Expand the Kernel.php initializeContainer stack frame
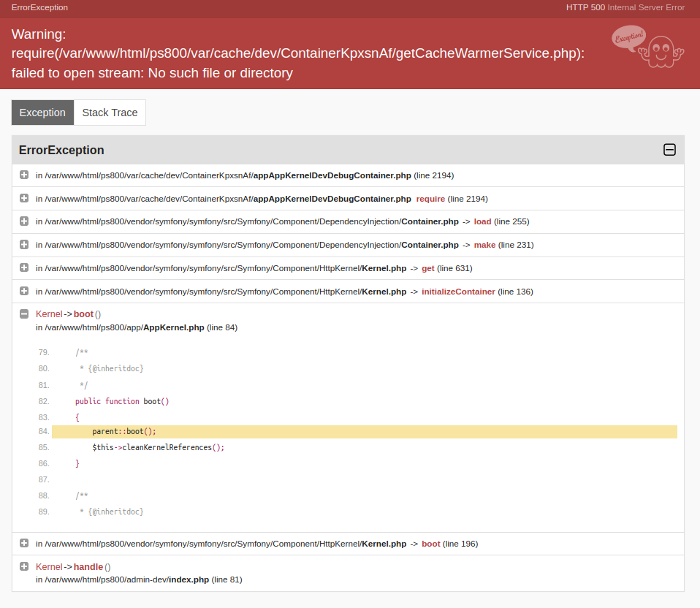This screenshot has height=608, width=700. point(23,292)
